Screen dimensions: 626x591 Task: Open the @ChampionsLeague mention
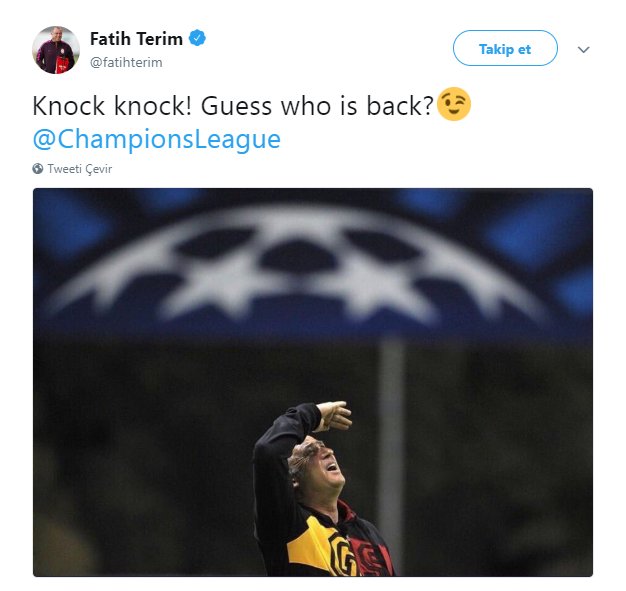coord(156,139)
